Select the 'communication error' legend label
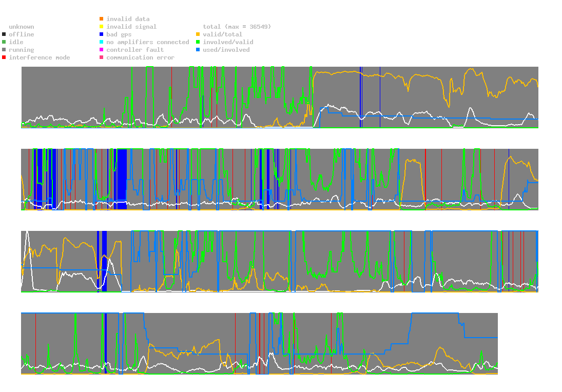562x392 pixels. (141, 57)
